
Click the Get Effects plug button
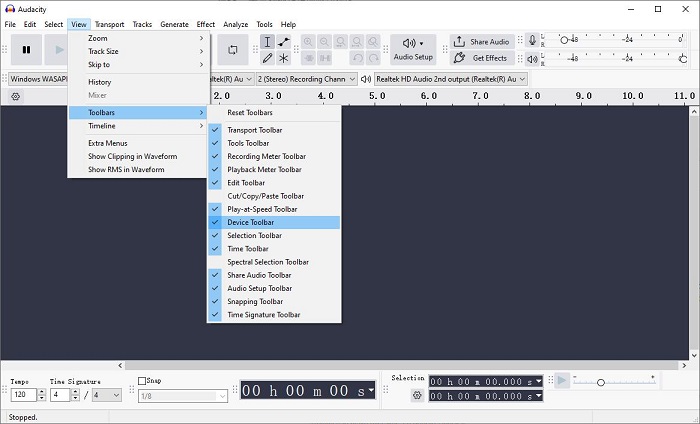(x=482, y=58)
